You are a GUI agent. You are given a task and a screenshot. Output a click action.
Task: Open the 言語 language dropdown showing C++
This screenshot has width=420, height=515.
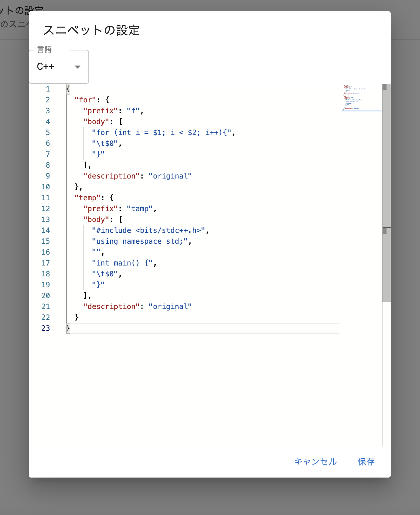tap(59, 67)
